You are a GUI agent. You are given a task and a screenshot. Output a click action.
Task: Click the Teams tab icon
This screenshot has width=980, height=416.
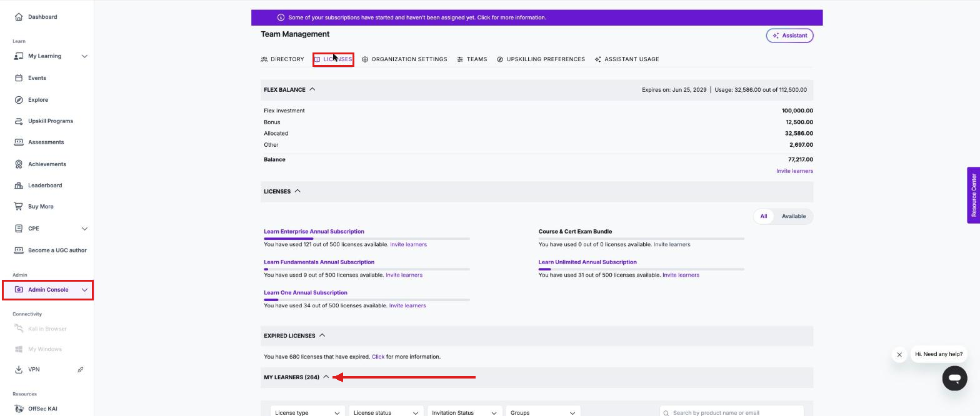coord(460,59)
